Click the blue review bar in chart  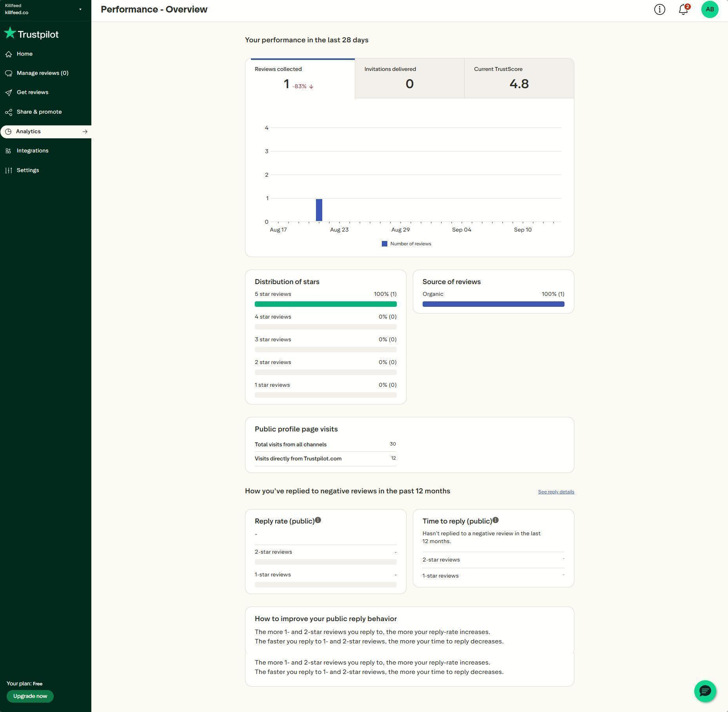point(319,210)
